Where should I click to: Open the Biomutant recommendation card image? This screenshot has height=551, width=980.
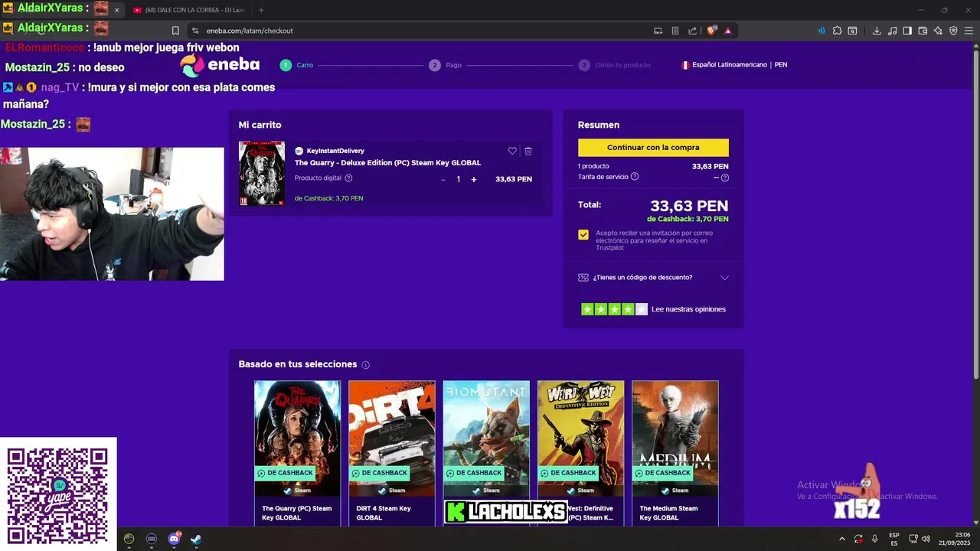(486, 432)
